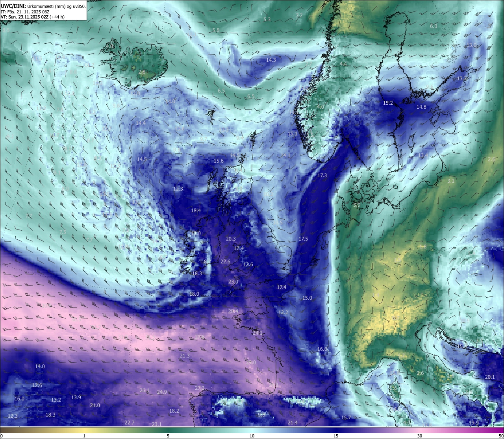This screenshot has height=439, width=504.
Task: Click the precipitation value 6.0
Action: point(434,26)
